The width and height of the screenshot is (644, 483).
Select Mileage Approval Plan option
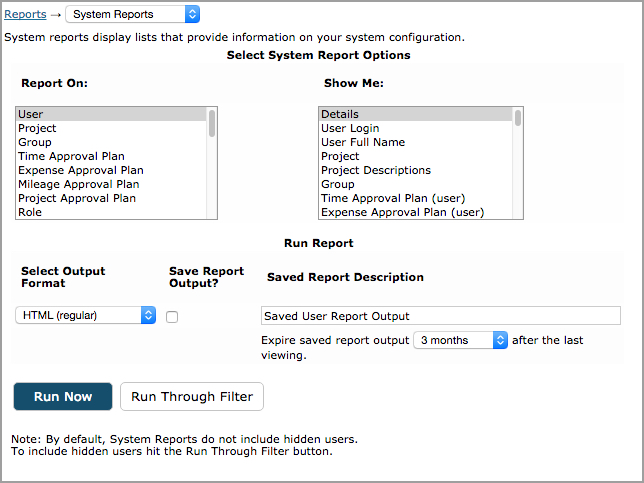pyautogui.click(x=111, y=184)
